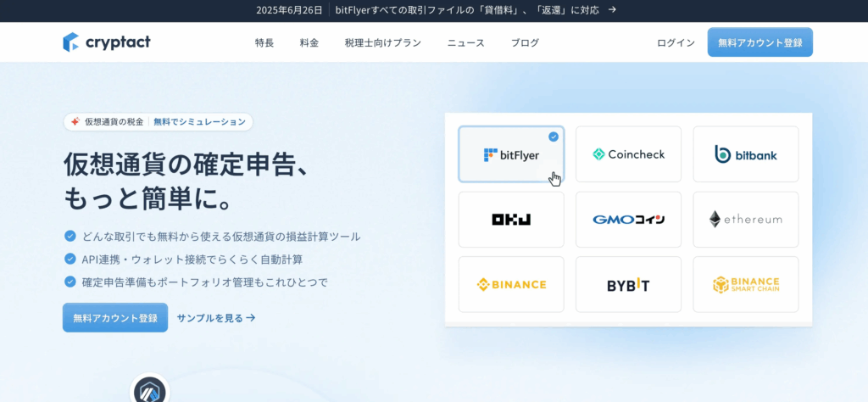
Task: Click the ログイン link
Action: [676, 42]
